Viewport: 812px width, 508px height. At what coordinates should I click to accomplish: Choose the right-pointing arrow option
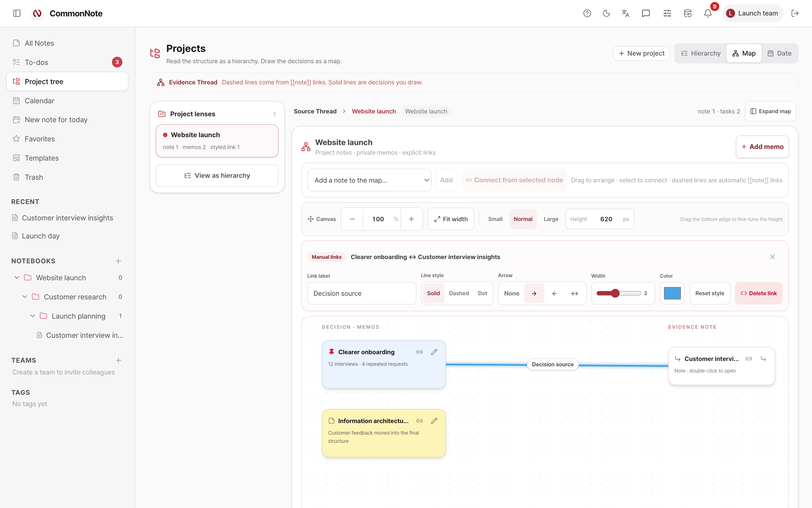(x=534, y=293)
